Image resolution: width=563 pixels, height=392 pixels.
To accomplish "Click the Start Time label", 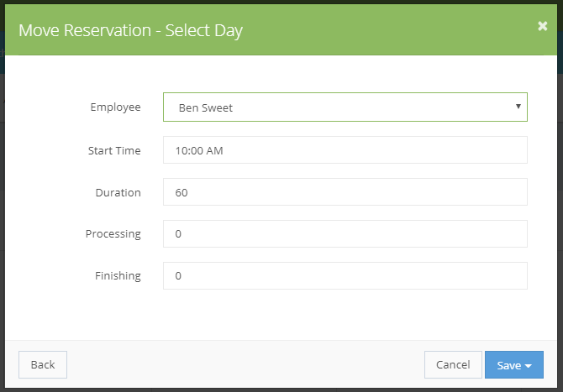I will (x=114, y=150).
